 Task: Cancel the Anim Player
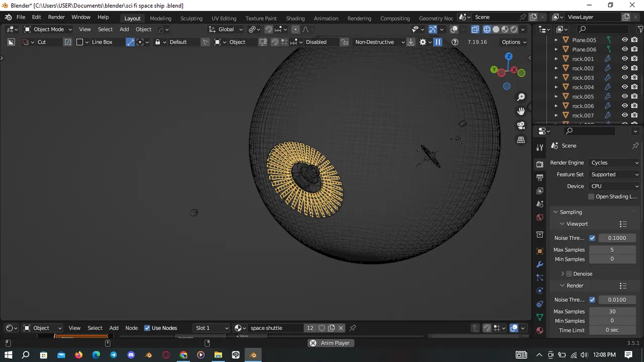313,343
